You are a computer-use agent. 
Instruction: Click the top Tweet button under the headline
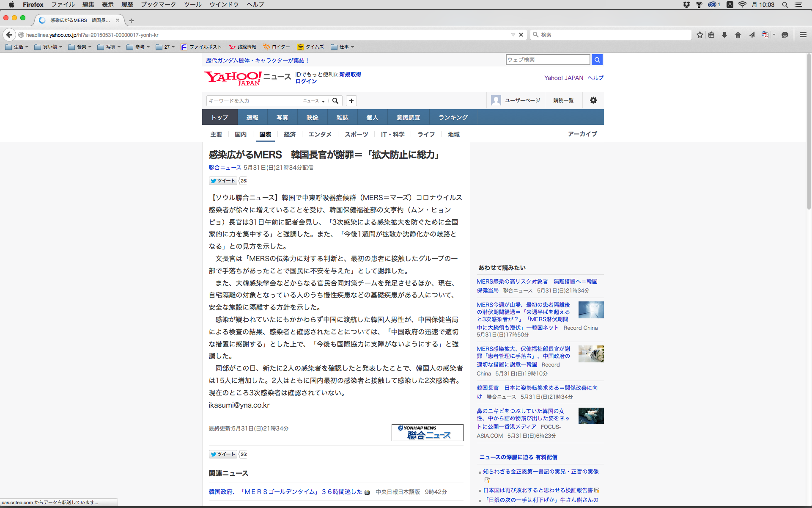[x=223, y=181]
